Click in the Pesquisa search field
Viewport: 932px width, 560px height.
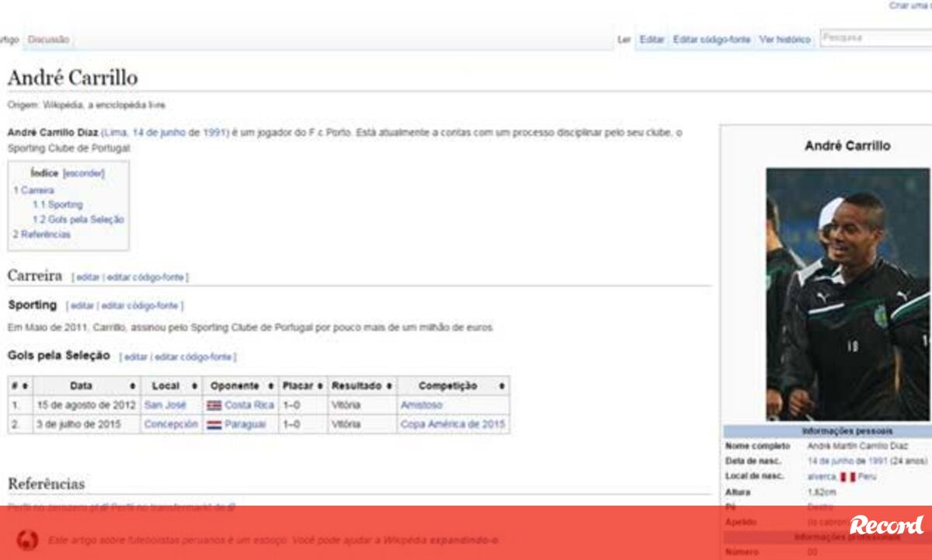pyautogui.click(x=874, y=38)
